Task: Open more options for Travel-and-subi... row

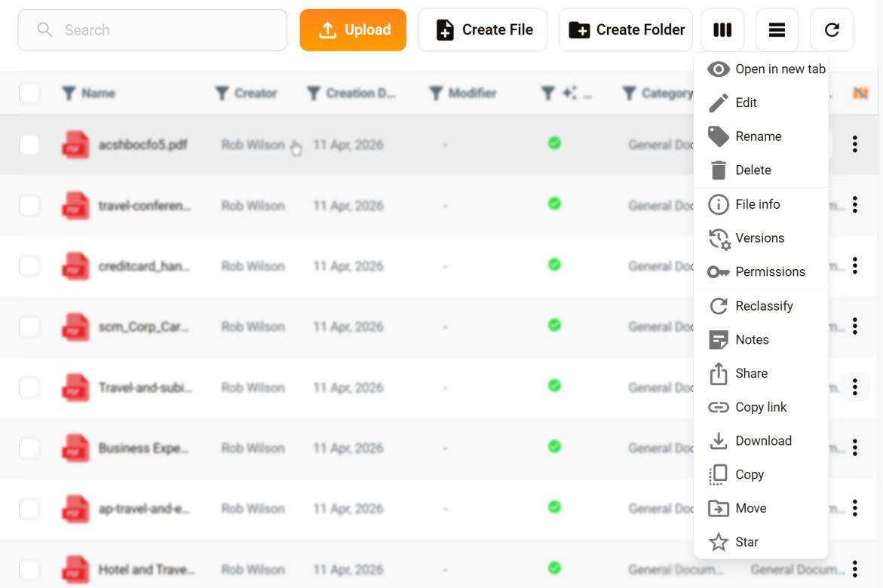Action: pos(855,387)
